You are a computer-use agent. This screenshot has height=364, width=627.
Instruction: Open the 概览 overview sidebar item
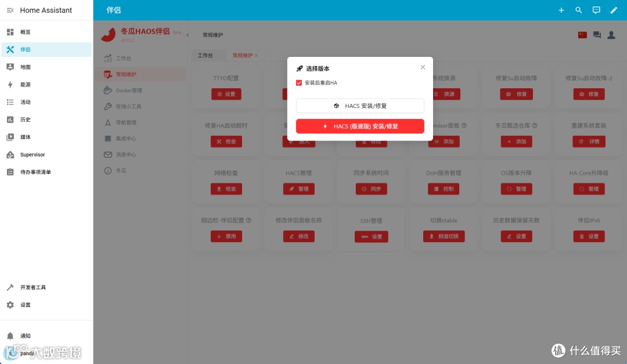[x=46, y=32]
